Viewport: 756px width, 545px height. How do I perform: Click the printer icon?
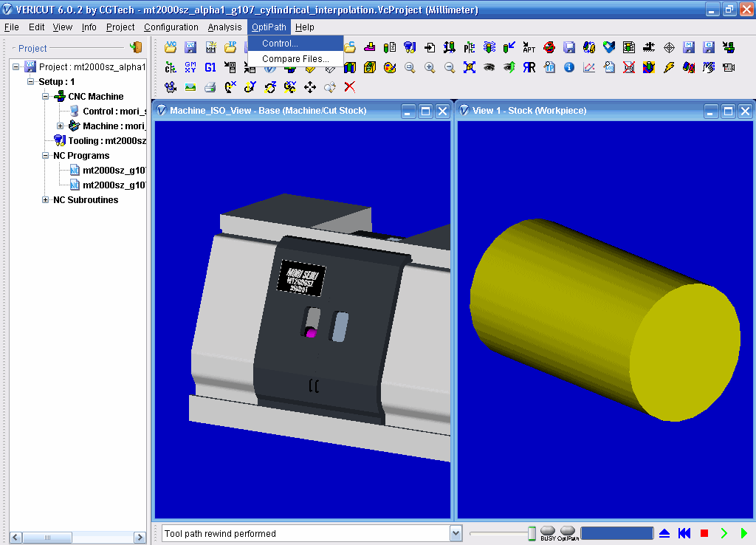pos(210,87)
